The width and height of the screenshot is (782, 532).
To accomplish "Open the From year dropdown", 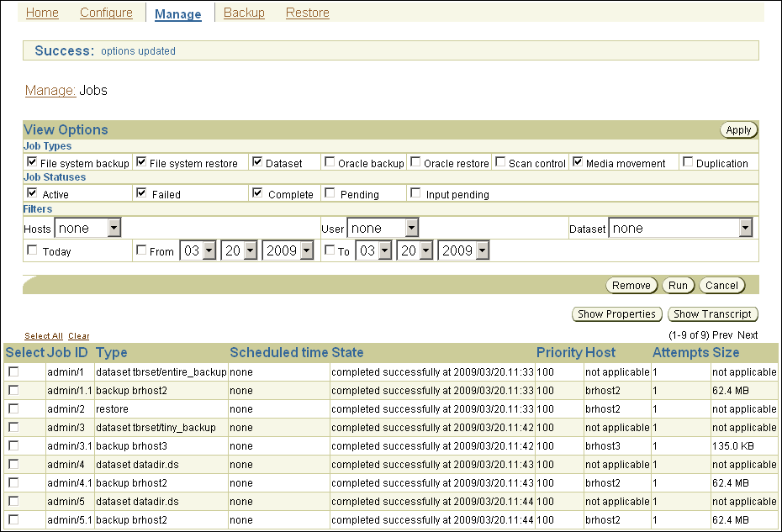I will click(x=288, y=250).
